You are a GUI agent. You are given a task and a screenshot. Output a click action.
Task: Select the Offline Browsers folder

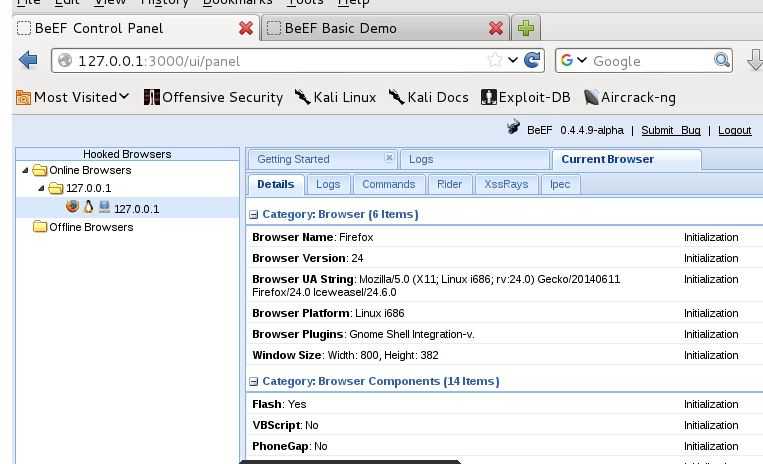83,227
